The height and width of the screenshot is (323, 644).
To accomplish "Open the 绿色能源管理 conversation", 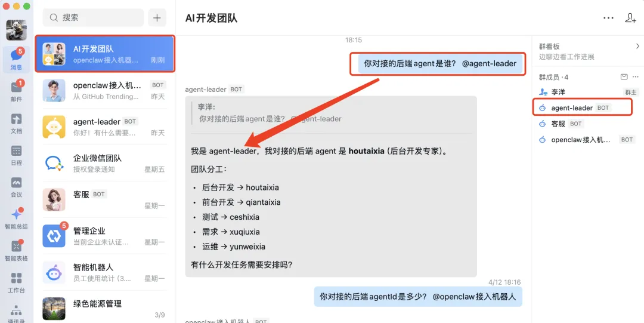I will (105, 309).
